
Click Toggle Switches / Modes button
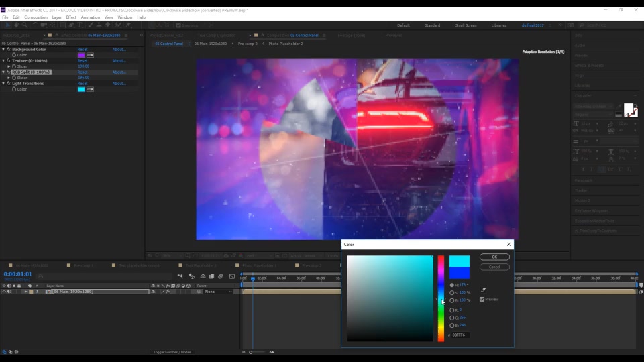pyautogui.click(x=172, y=352)
